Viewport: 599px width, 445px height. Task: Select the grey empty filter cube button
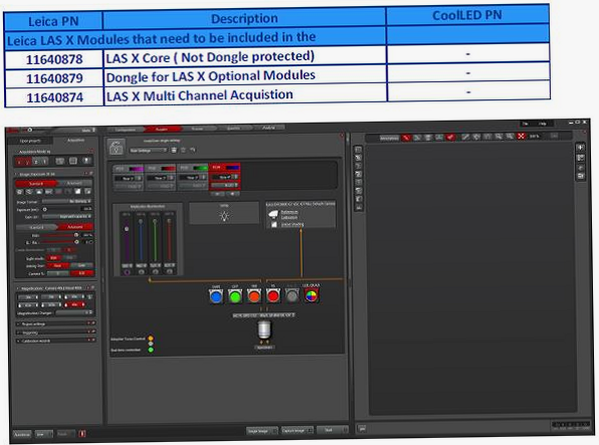(292, 296)
